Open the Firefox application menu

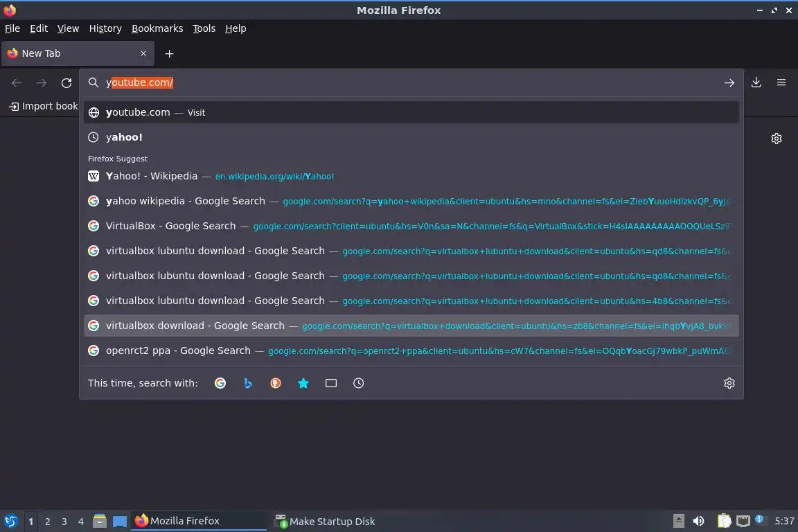tap(781, 82)
